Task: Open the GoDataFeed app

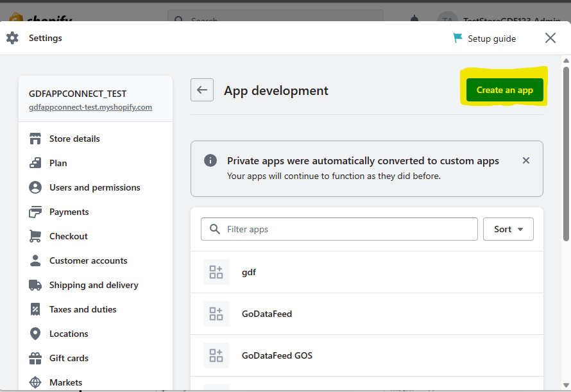Action: point(367,314)
